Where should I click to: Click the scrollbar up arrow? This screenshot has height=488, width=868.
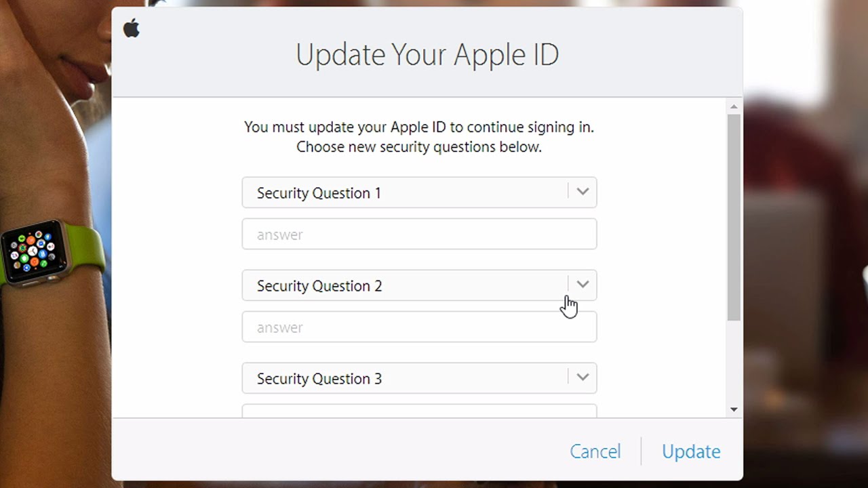point(734,106)
